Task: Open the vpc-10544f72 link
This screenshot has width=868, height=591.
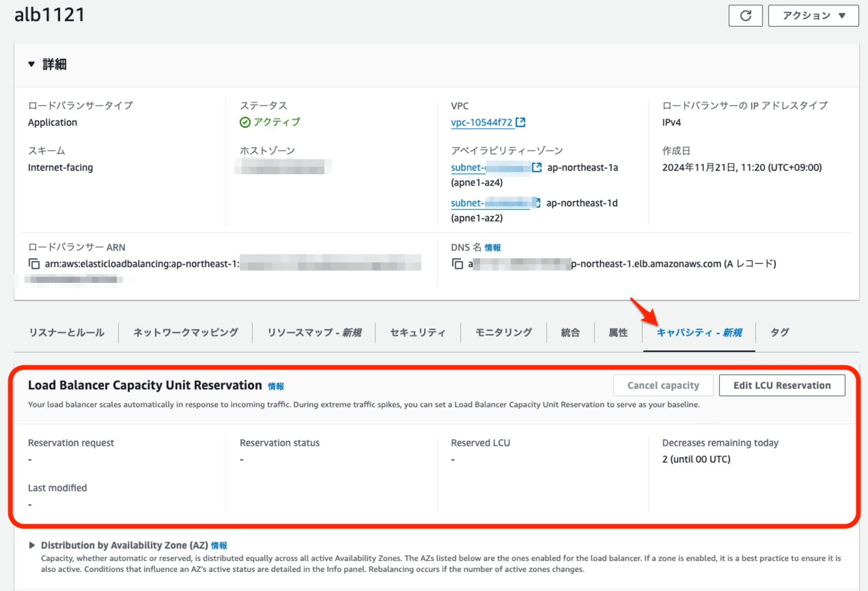Action: point(481,122)
